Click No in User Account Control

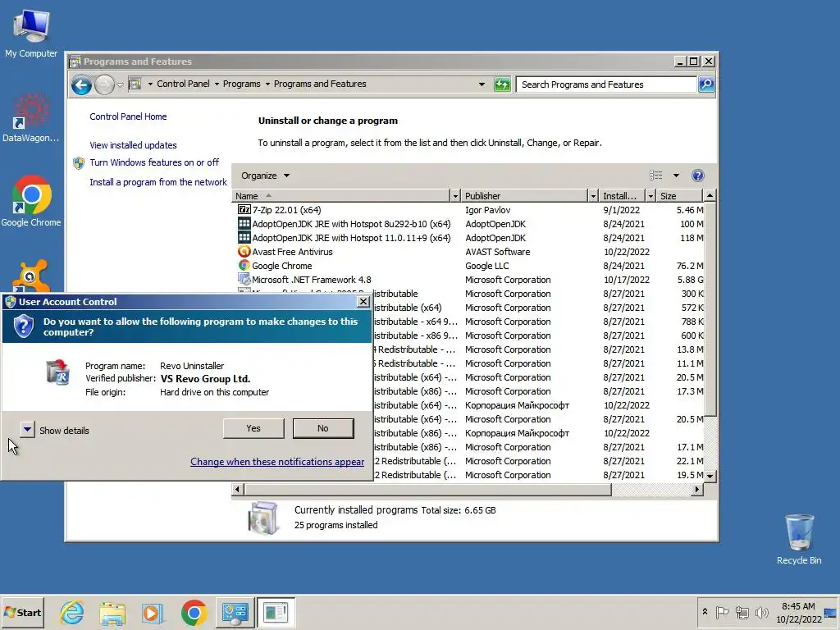coord(323,428)
